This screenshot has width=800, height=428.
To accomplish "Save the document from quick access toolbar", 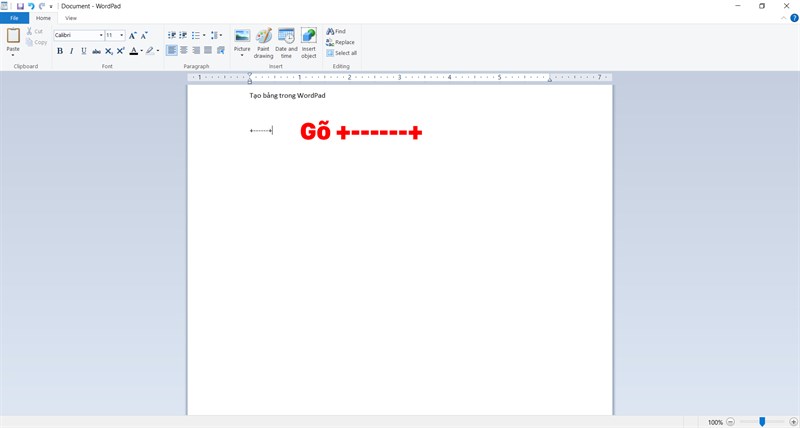I will click(20, 6).
